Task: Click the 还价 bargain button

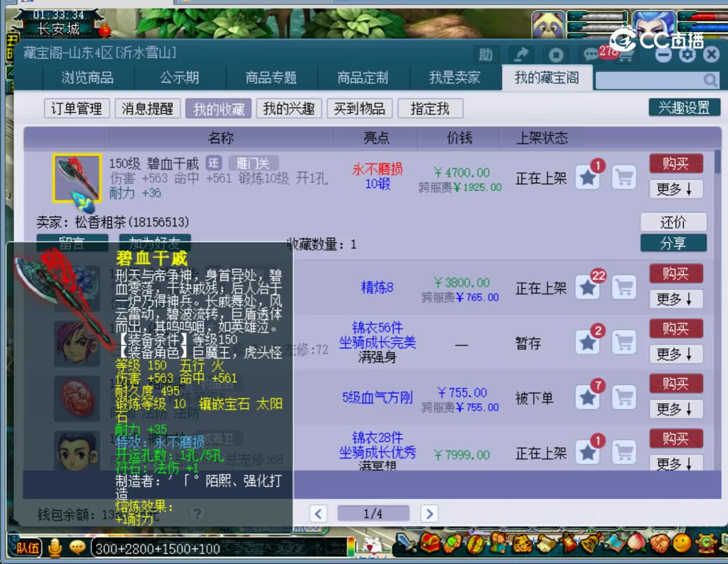Action: (x=673, y=222)
